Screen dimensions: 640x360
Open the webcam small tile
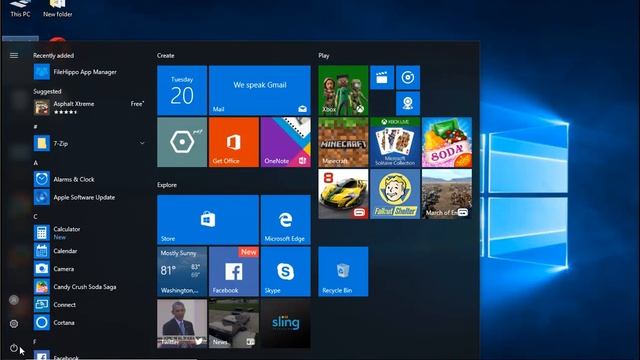[x=408, y=103]
